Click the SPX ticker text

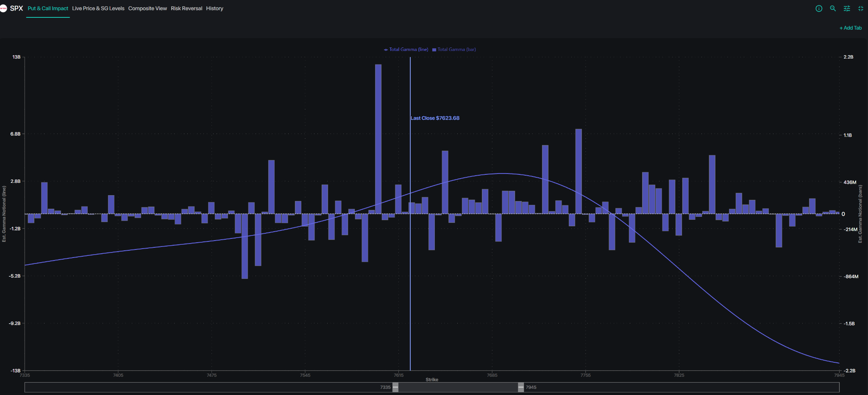(17, 8)
